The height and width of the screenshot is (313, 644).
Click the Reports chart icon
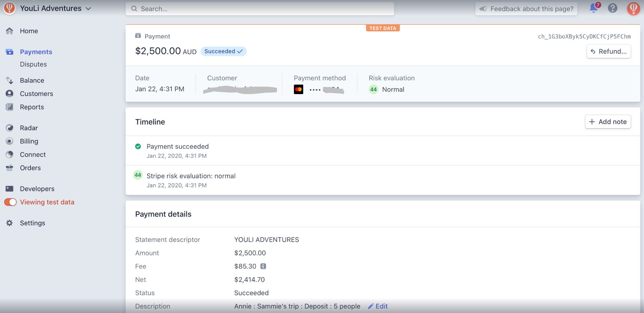pyautogui.click(x=9, y=107)
